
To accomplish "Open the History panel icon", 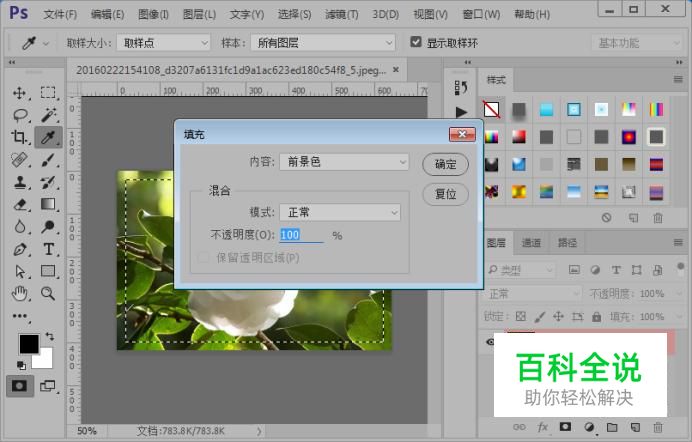I will [461, 88].
